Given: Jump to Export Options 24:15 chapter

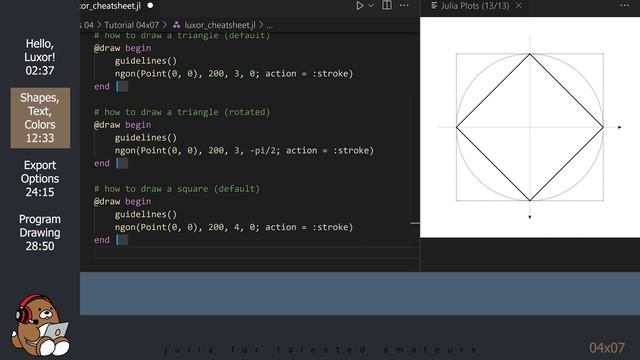Looking at the screenshot, I should 40,178.
